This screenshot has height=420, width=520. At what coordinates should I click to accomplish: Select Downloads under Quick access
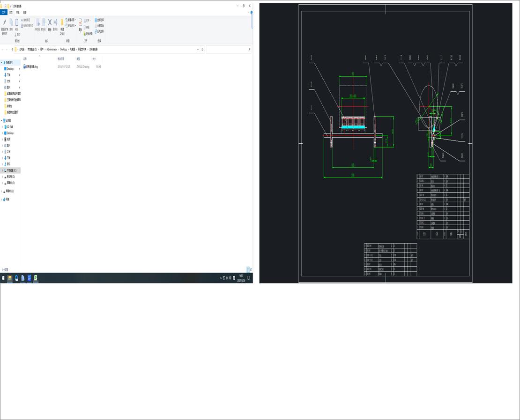click(x=8, y=75)
